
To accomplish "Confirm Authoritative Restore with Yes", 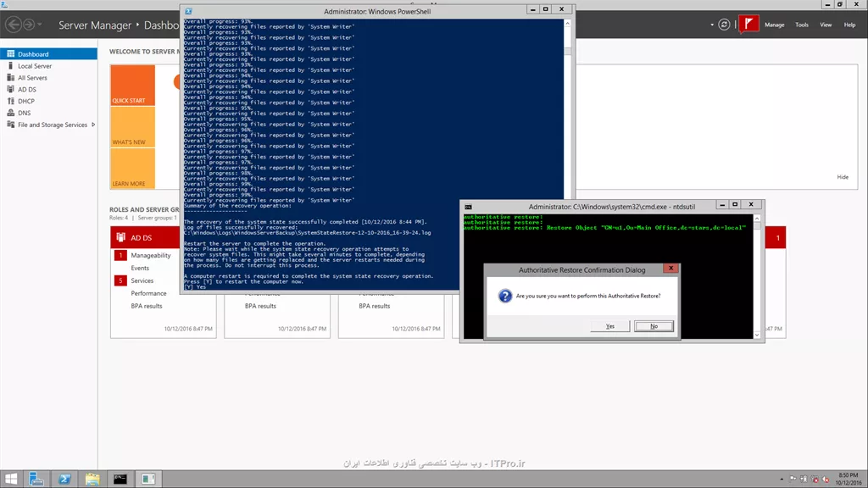I will (610, 326).
